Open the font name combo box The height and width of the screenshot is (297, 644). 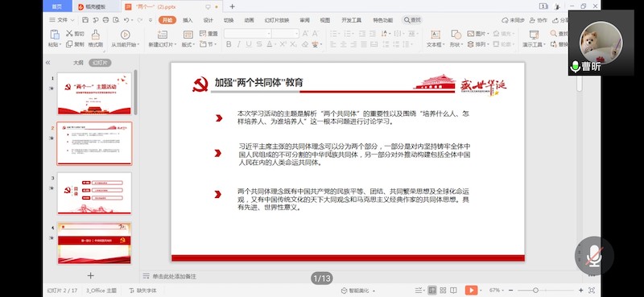coord(248,34)
